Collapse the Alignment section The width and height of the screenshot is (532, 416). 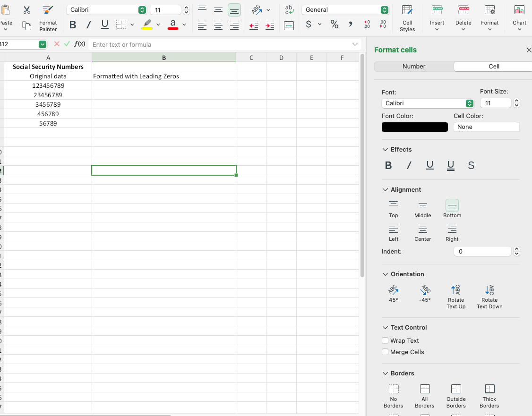[385, 190]
